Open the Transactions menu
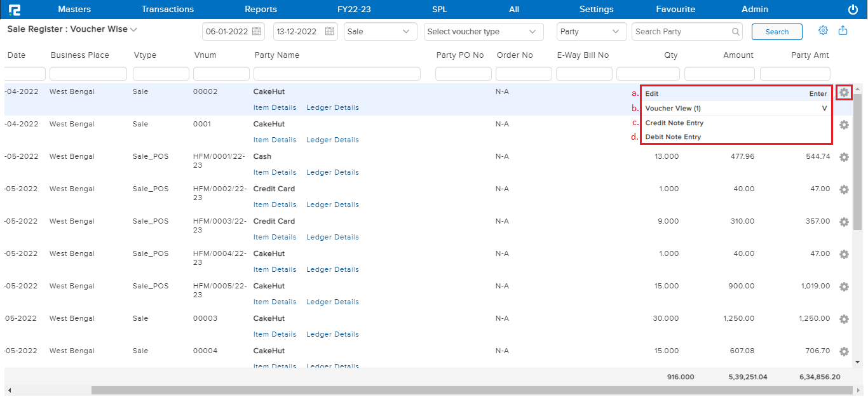The image size is (868, 397). coord(167,9)
